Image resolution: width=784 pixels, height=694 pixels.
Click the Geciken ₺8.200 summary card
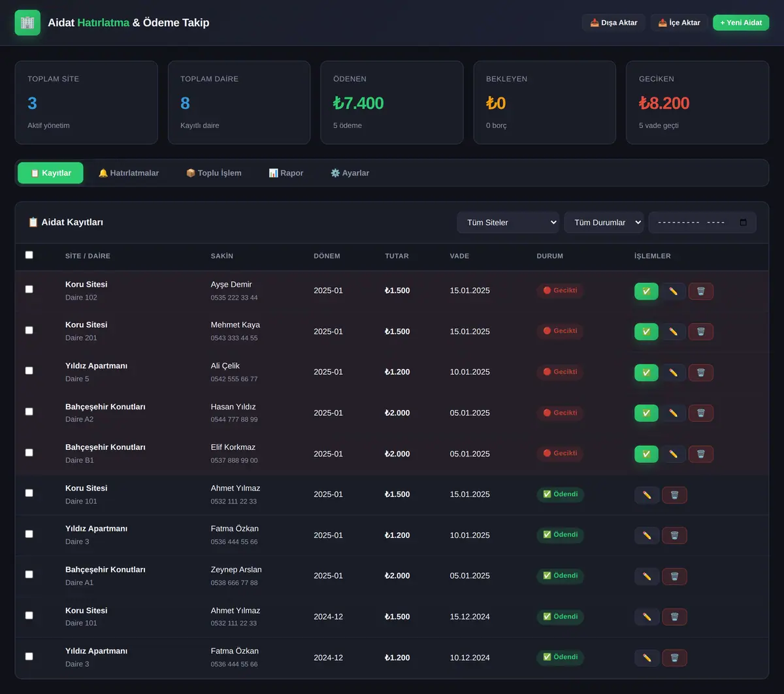697,103
